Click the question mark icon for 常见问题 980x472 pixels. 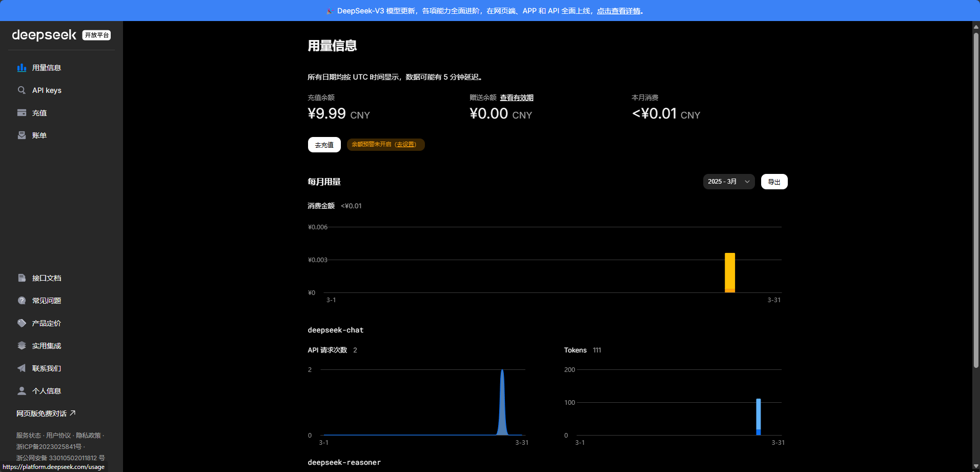click(x=22, y=301)
